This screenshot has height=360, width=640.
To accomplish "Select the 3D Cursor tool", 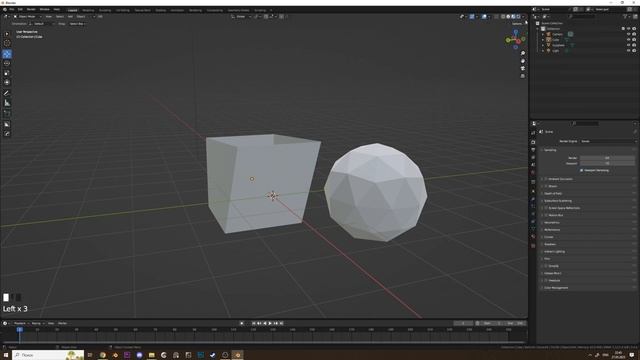I will coord(7,43).
